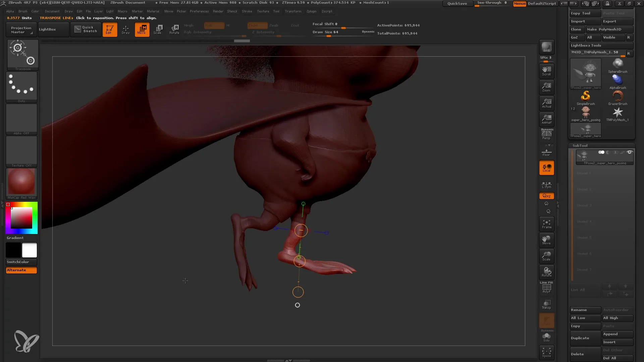The image size is (644, 362).
Task: Click the right-shelf Rotate navigation icon
Action: tap(546, 272)
